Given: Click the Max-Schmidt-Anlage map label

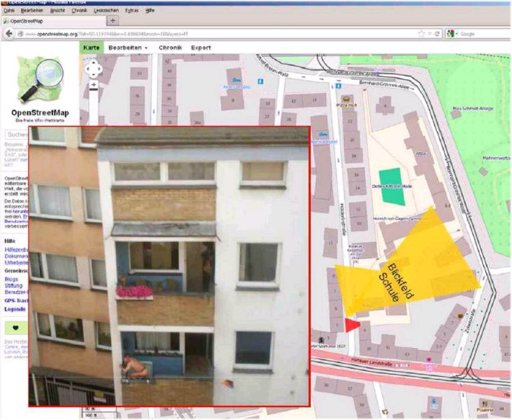Looking at the screenshot, I should point(473,109).
